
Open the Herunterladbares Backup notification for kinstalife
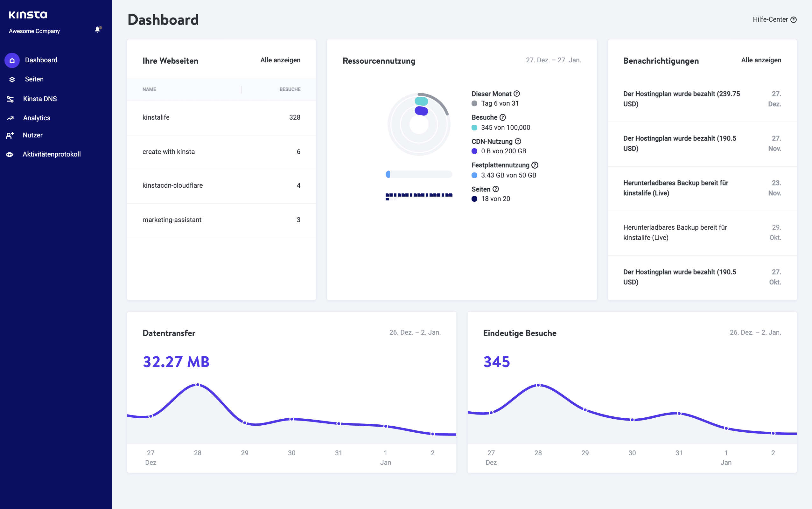point(675,188)
